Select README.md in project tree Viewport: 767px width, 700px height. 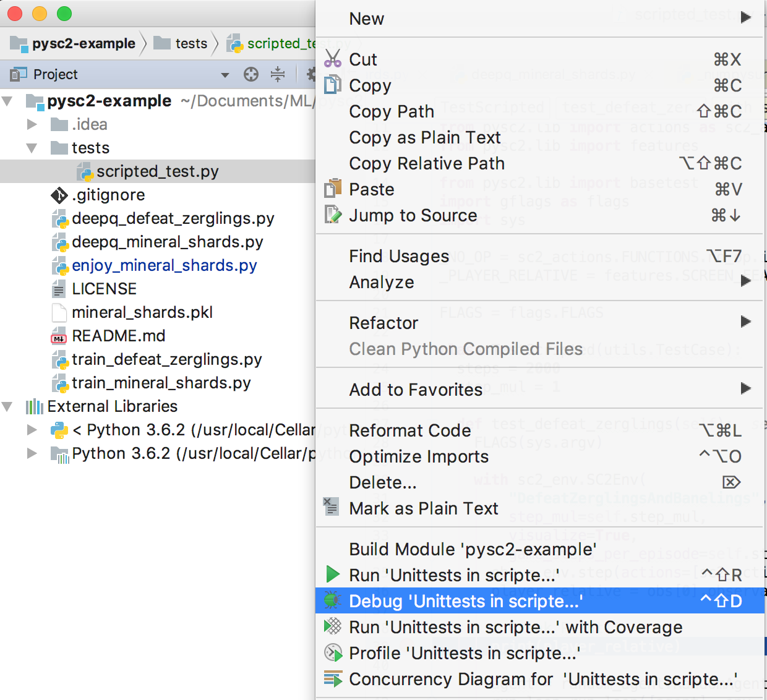tap(118, 336)
